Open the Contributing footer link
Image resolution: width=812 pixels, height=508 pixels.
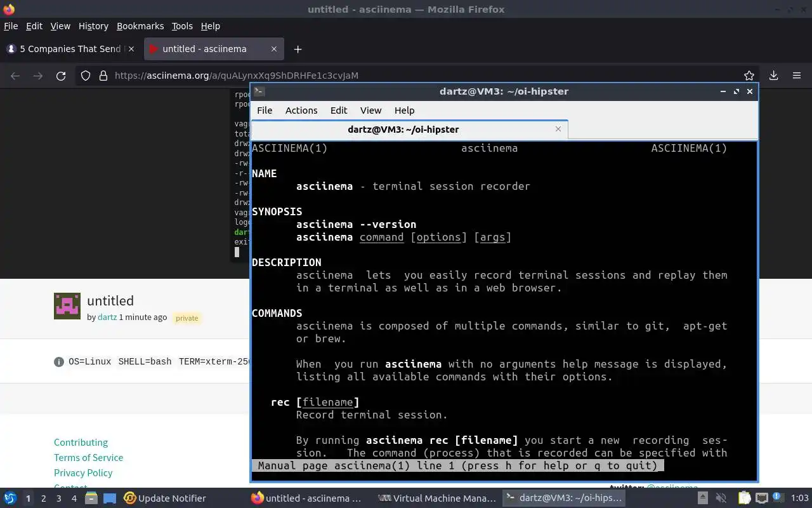81,442
